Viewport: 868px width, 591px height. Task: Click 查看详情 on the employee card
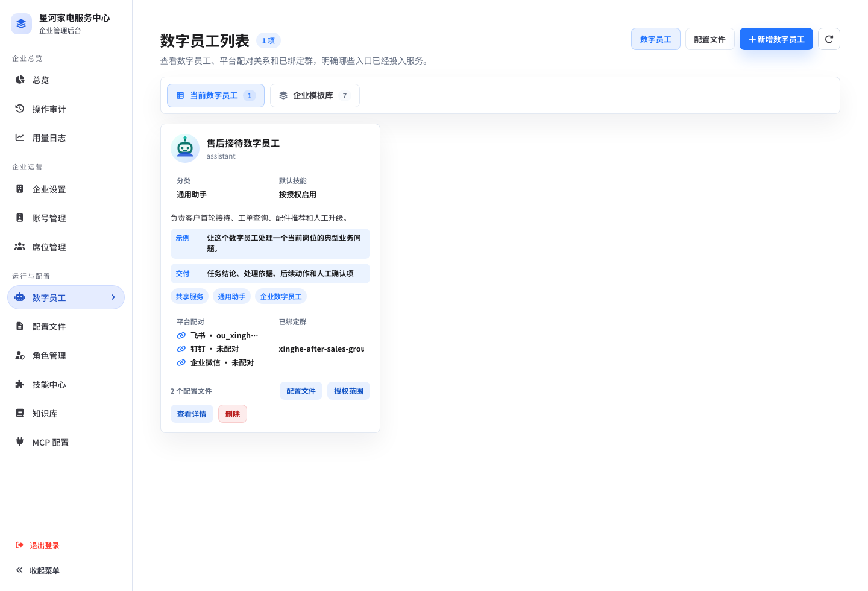[192, 414]
